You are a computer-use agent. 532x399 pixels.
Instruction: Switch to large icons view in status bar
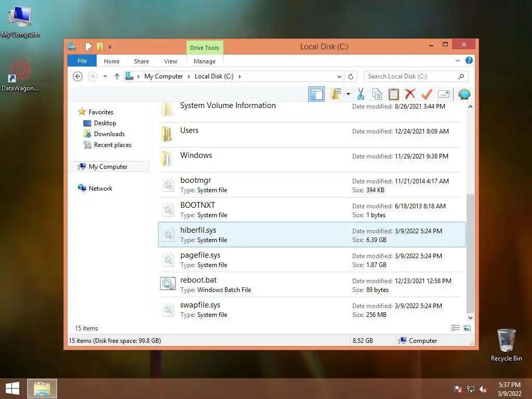tap(467, 328)
